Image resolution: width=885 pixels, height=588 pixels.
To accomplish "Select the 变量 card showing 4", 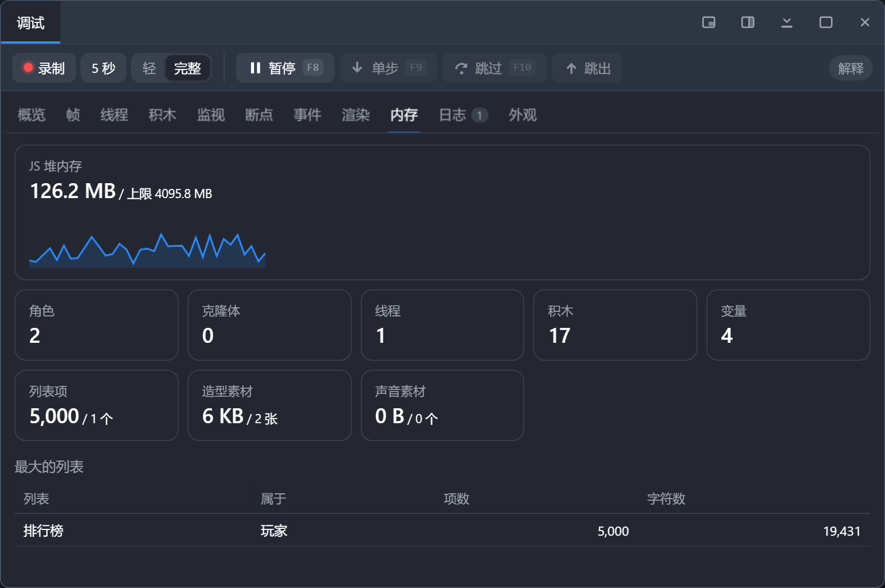I will 788,325.
